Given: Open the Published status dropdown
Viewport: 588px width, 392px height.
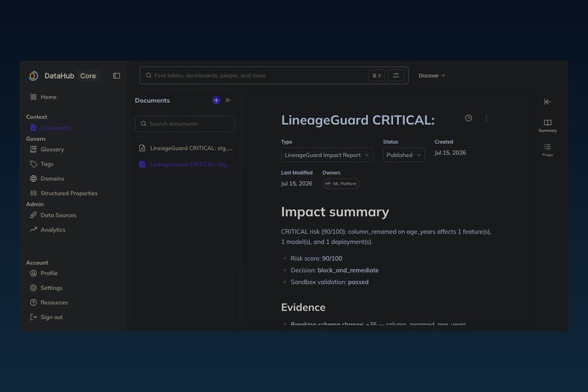Looking at the screenshot, I should [x=404, y=155].
